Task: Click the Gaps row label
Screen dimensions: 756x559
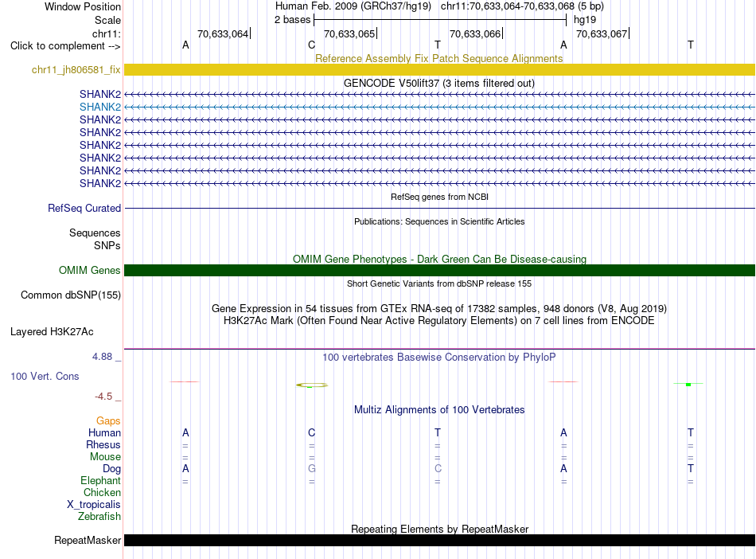Action: (x=108, y=421)
